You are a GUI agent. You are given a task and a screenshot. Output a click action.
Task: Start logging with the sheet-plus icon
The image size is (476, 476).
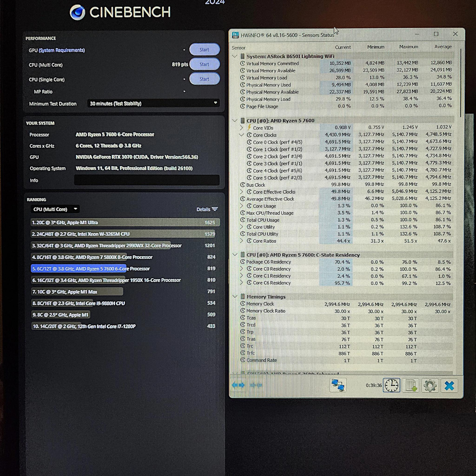[x=411, y=385]
